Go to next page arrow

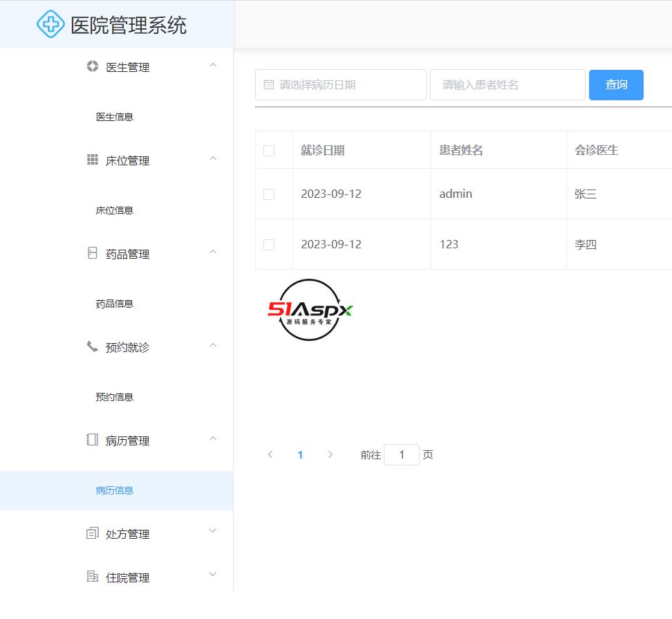[330, 454]
